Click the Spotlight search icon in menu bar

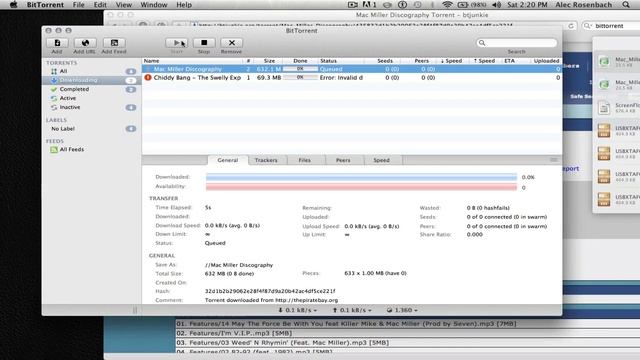click(626, 5)
